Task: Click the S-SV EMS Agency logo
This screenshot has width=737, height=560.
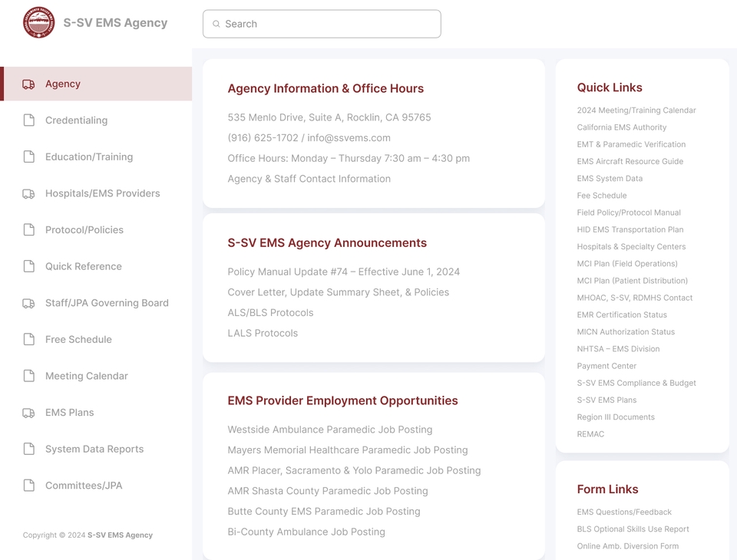Action: [38, 23]
